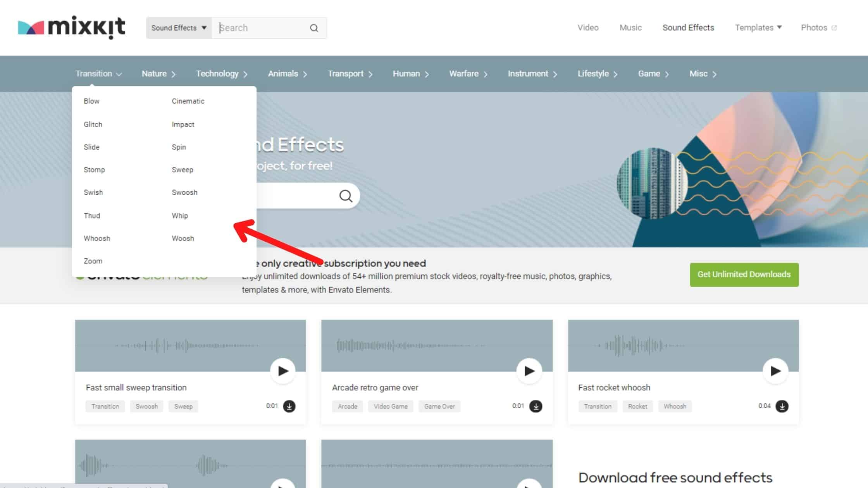The width and height of the screenshot is (868, 488).
Task: Click the Photos navigation link
Action: tap(819, 27)
